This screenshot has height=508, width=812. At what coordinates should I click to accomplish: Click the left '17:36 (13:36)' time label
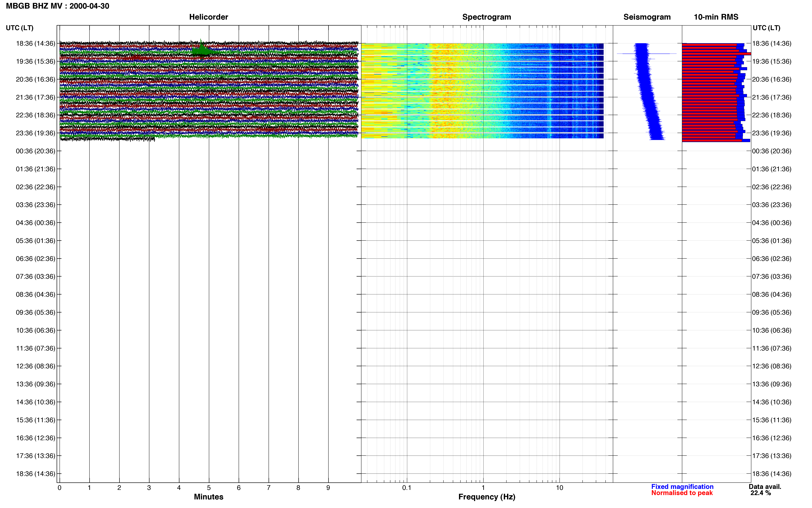[36, 456]
